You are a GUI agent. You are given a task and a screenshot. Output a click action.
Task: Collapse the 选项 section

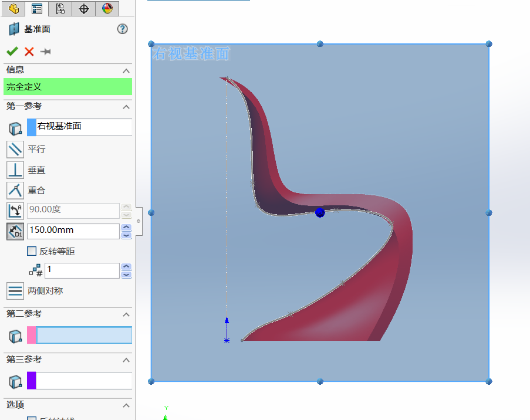(126, 405)
